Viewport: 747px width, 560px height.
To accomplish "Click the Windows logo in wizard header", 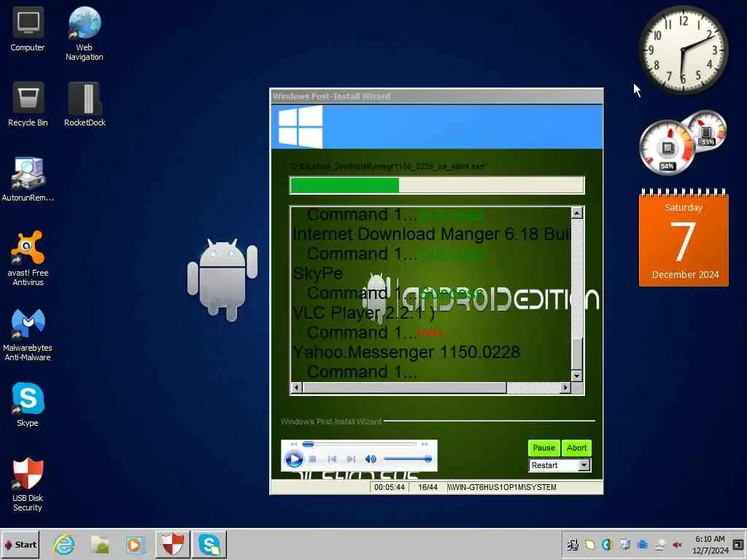I will pos(300,127).
